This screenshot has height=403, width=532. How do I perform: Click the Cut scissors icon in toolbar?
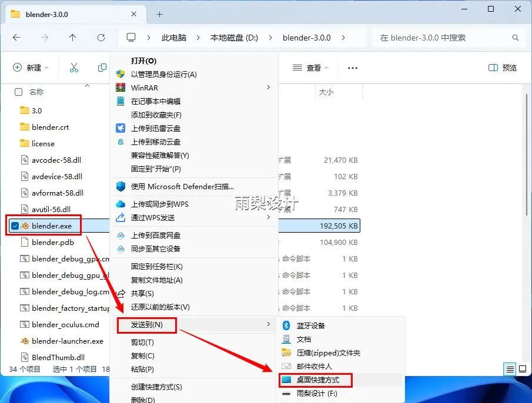click(x=73, y=68)
